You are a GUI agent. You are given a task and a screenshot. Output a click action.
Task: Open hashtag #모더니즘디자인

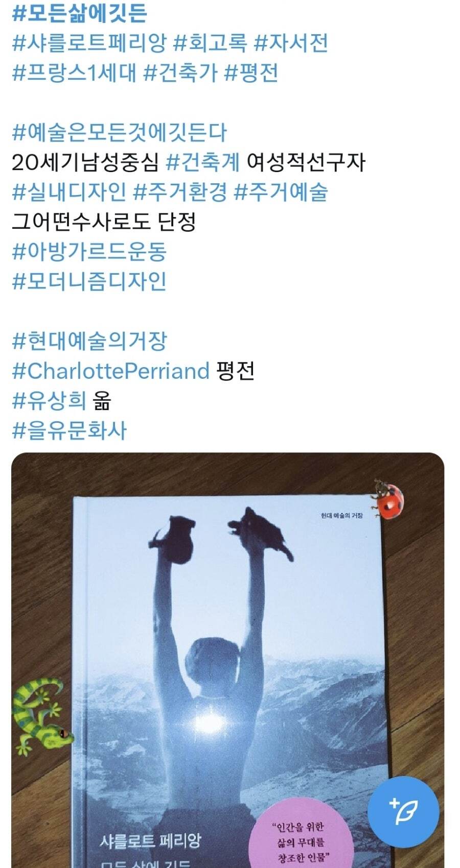(89, 281)
